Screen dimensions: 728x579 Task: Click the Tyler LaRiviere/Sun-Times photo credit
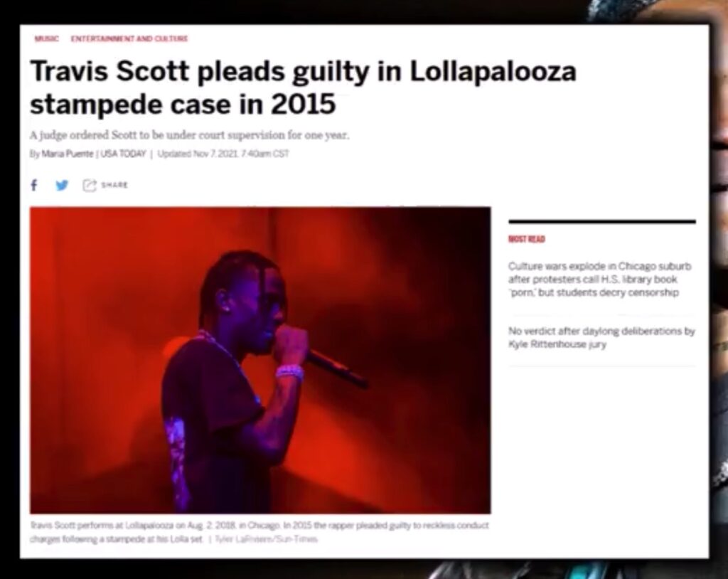pos(266,539)
